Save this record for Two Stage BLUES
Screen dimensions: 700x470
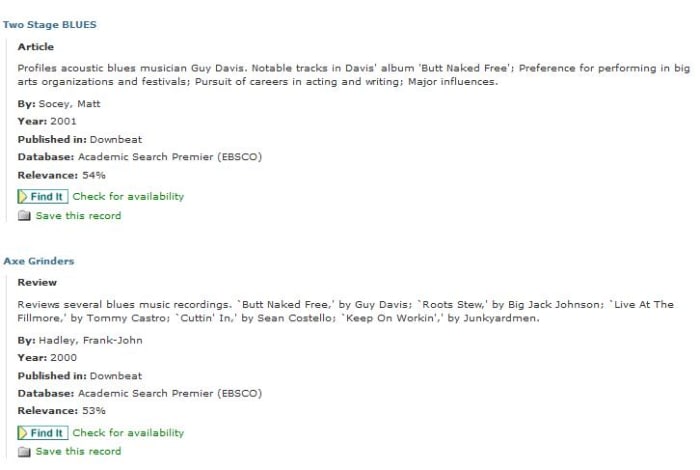tap(78, 216)
